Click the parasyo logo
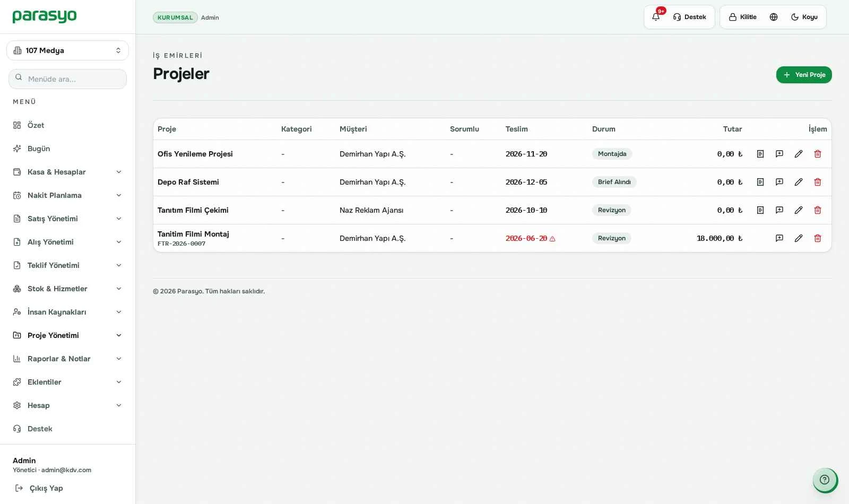Screen dimensions: 849x504 click(45, 16)
